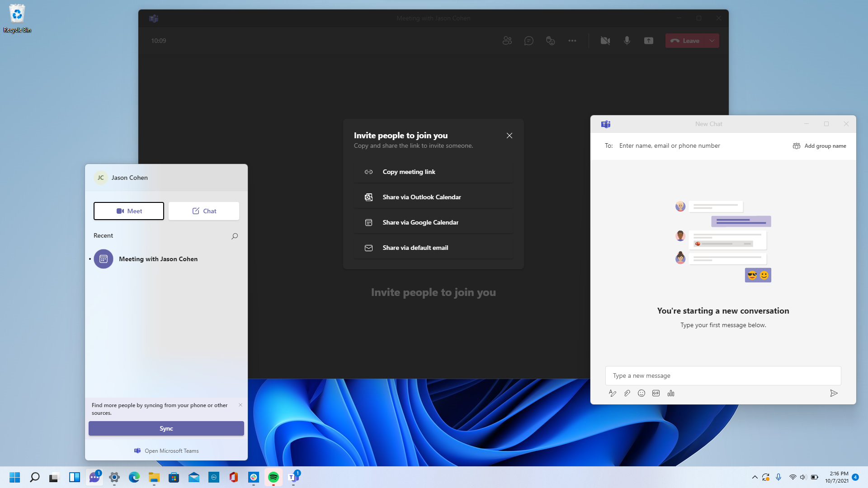Screen dimensions: 868x488
Task: Click the Teams chat icon in meeting toolbar
Action: [528, 41]
